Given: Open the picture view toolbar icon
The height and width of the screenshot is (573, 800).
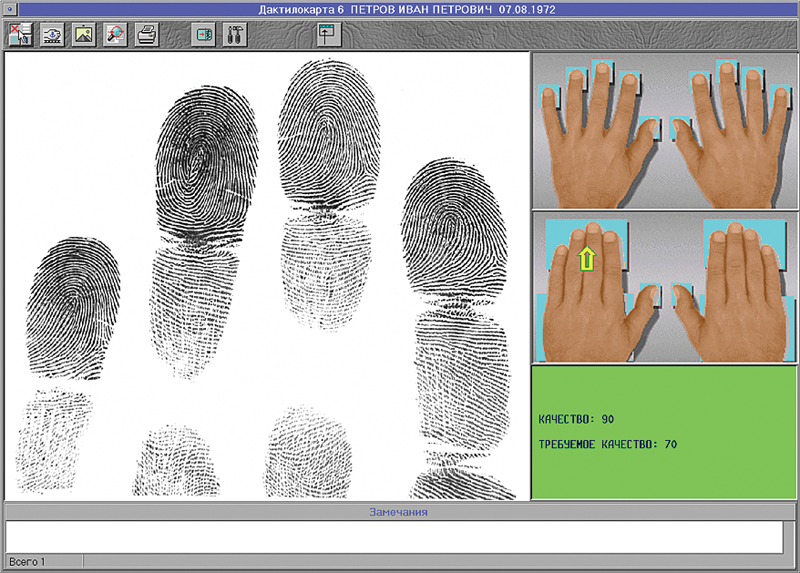Looking at the screenshot, I should [83, 34].
